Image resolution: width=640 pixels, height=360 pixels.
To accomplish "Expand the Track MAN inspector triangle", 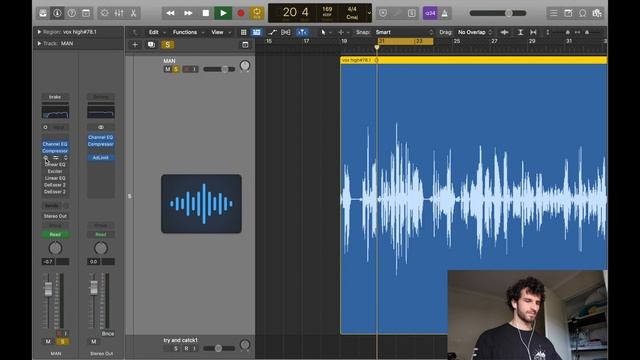I will 39,43.
